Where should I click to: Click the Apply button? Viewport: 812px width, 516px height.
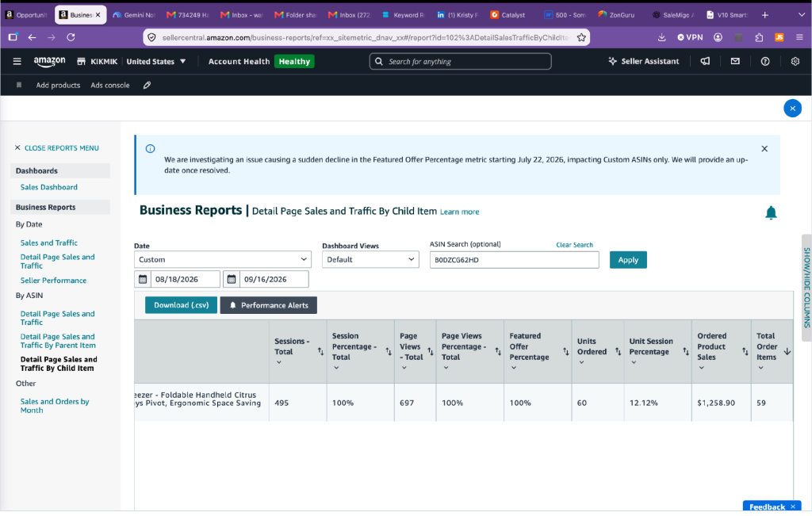(x=628, y=260)
